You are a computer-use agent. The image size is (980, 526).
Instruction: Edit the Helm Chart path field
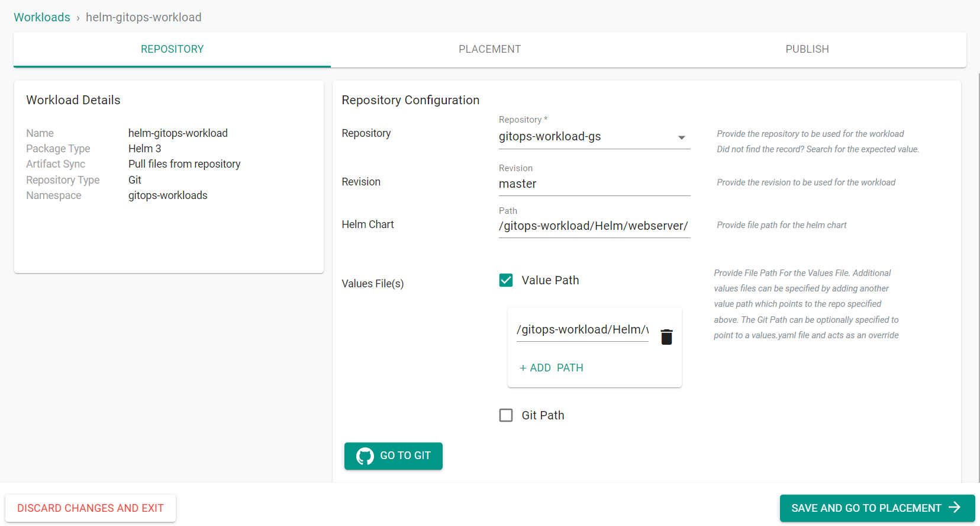(595, 226)
